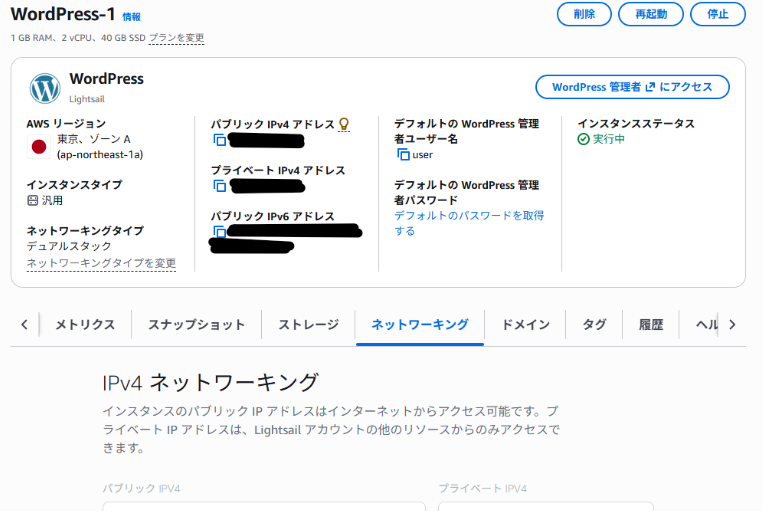Screen dimensions: 762x512
Task: Click the instance type icon beside 汎用
Action: (x=33, y=200)
